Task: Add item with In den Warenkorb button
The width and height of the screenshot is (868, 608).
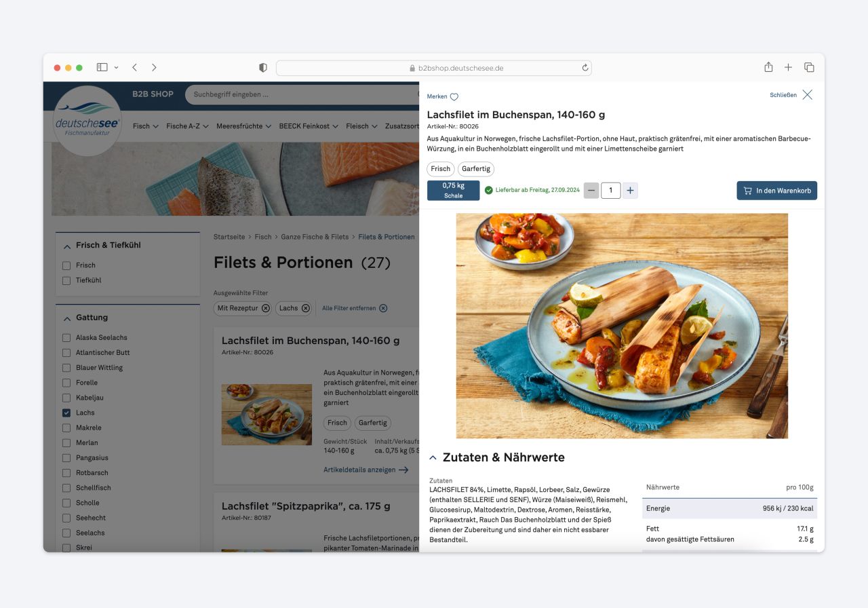Action: pos(777,191)
